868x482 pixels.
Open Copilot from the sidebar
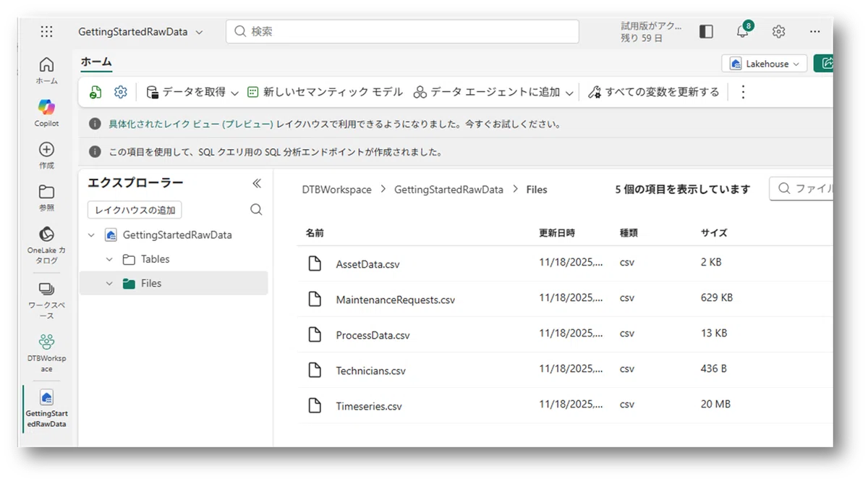coord(46,112)
